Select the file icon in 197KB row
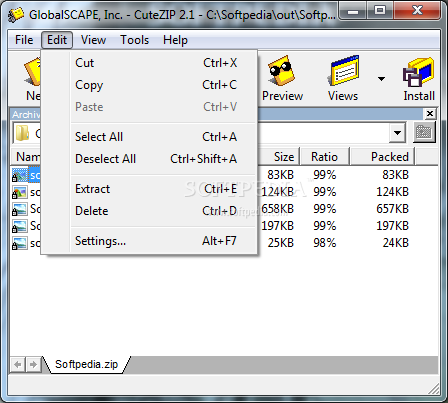The image size is (448, 403). coord(19,226)
